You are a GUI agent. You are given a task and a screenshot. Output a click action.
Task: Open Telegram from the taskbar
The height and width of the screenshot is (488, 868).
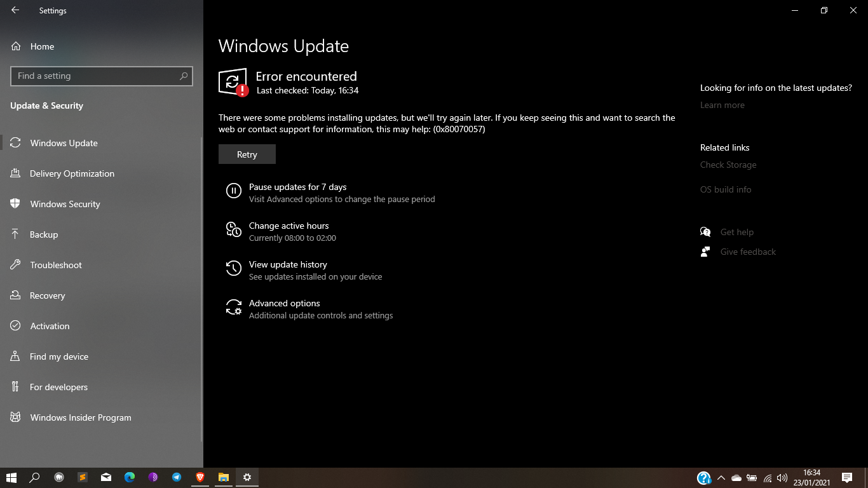(x=177, y=477)
